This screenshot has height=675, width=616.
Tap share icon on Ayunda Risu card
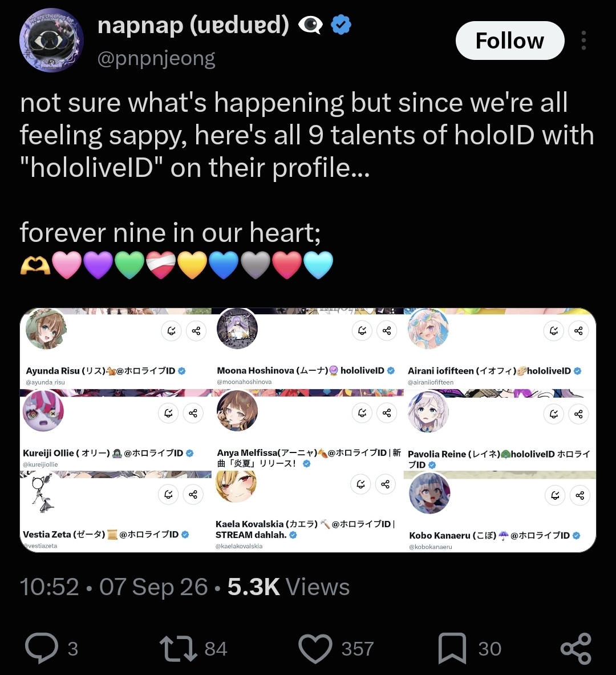tap(196, 330)
